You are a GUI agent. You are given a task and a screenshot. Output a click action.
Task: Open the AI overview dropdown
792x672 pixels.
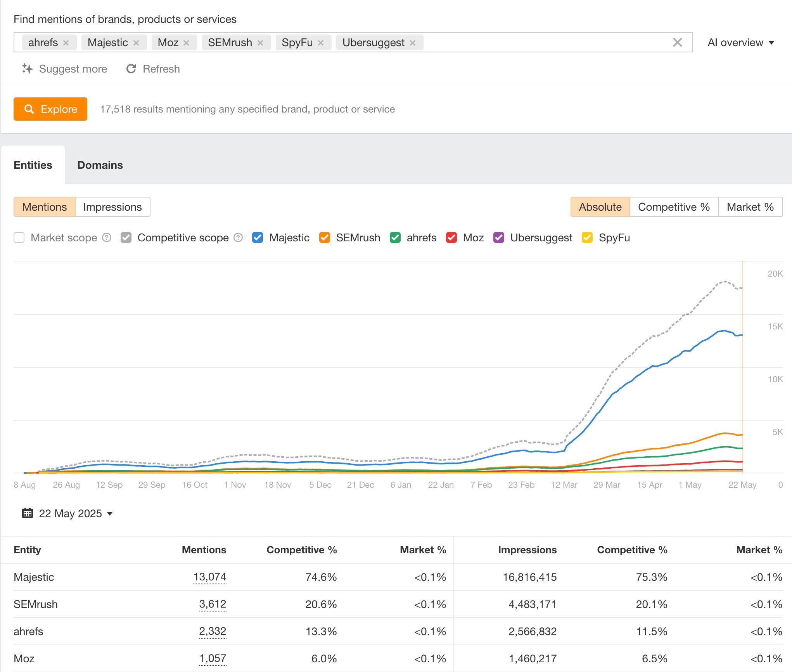(741, 42)
